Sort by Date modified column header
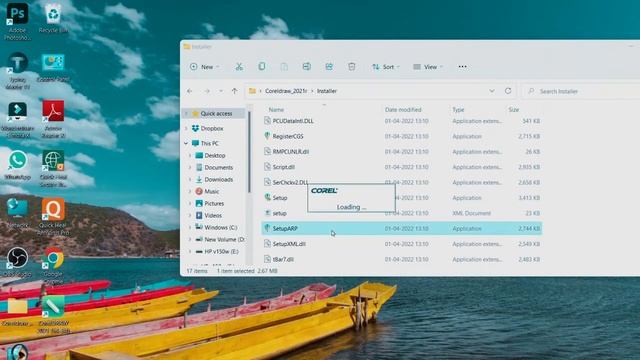Viewport: 640px width, 360px height. click(403, 109)
